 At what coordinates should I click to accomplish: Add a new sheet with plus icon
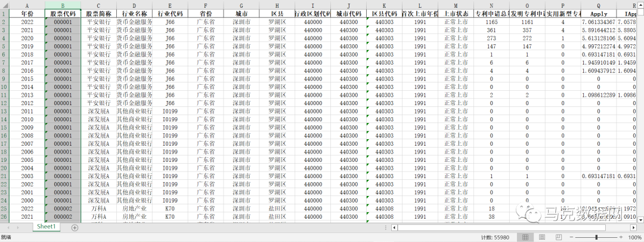pos(75,227)
